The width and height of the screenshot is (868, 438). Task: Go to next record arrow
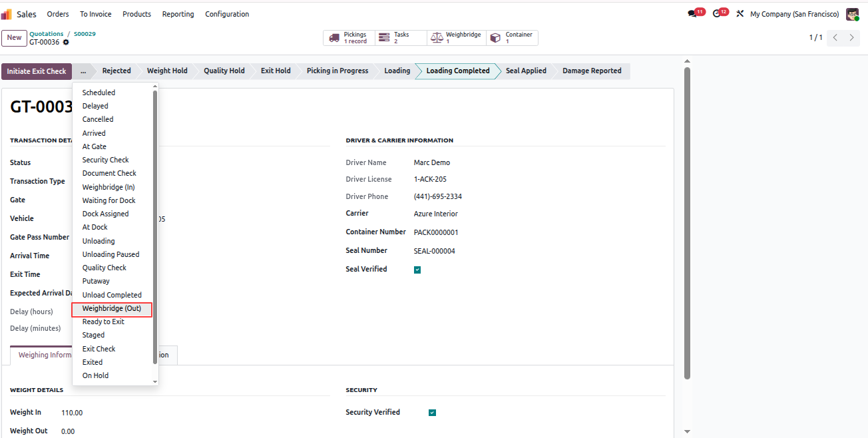point(851,38)
